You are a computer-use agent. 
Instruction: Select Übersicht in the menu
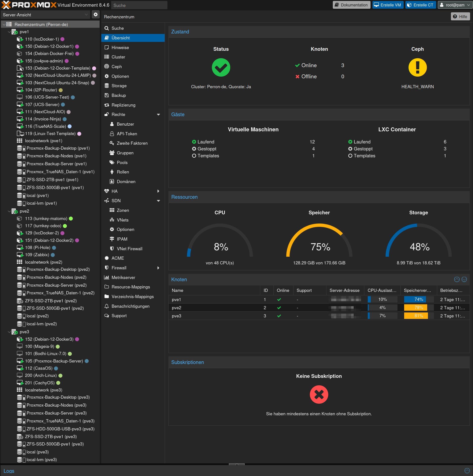[133, 38]
